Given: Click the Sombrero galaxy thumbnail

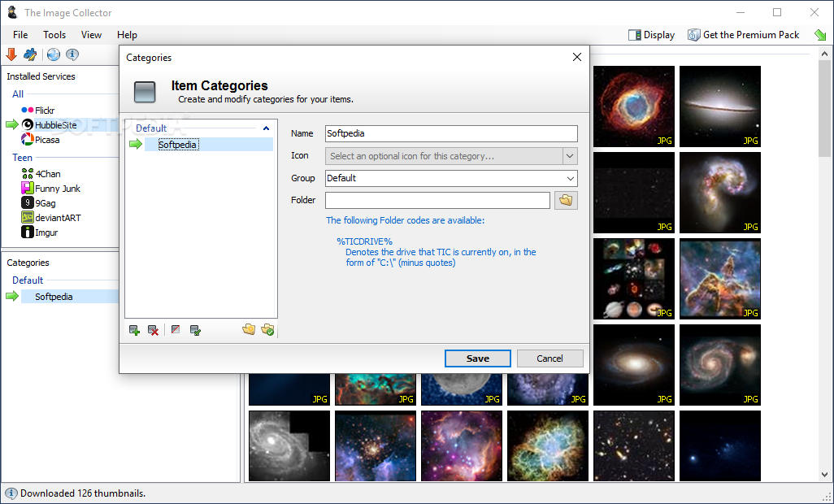Looking at the screenshot, I should coord(720,106).
